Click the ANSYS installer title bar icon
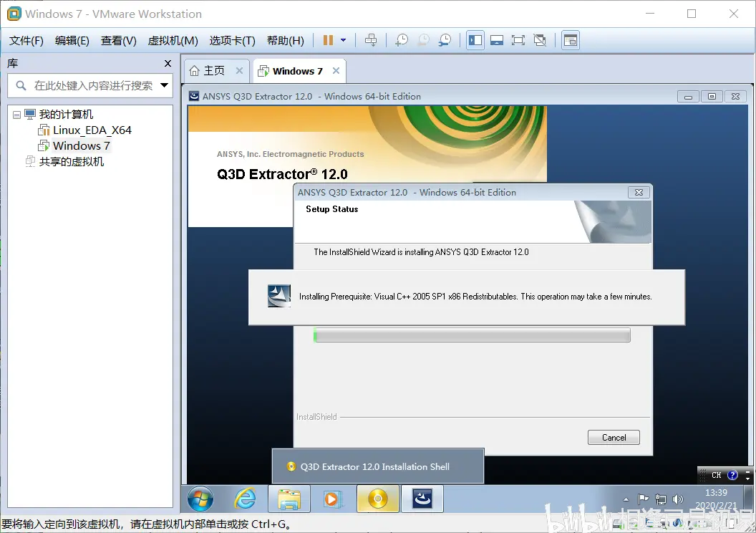The width and height of the screenshot is (756, 533). point(194,96)
